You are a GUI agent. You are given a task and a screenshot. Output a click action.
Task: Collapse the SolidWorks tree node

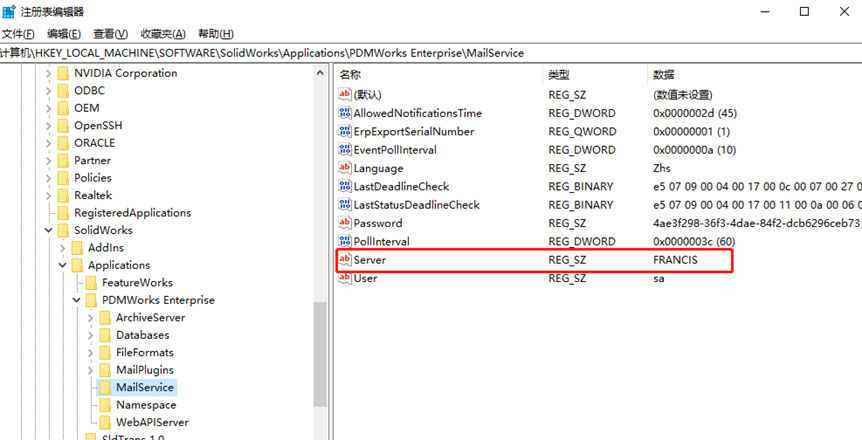click(49, 230)
